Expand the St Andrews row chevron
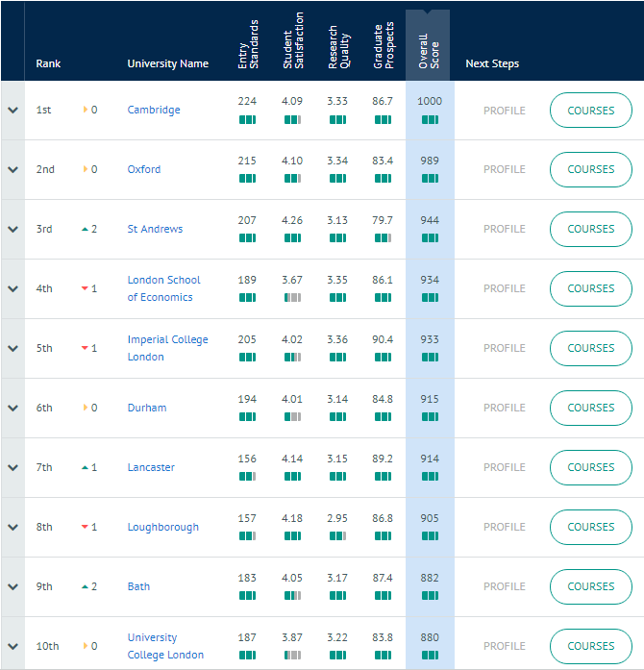This screenshot has height=670, width=644. click(12, 229)
